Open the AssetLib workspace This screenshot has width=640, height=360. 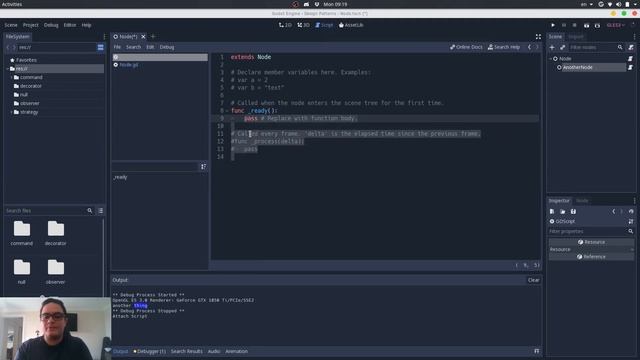pos(351,25)
